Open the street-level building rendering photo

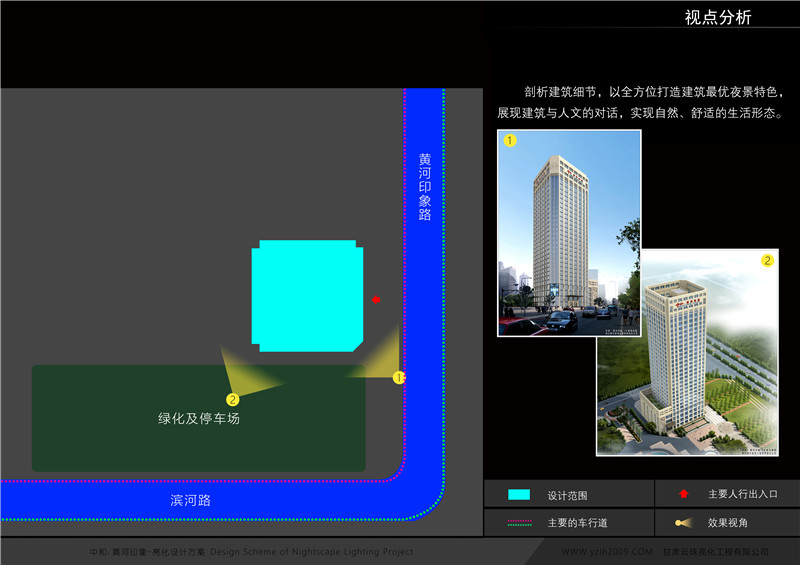click(568, 232)
